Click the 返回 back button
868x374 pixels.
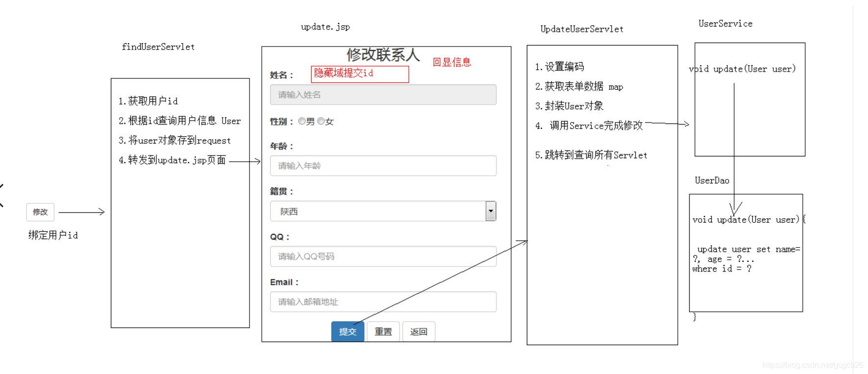[x=419, y=332]
